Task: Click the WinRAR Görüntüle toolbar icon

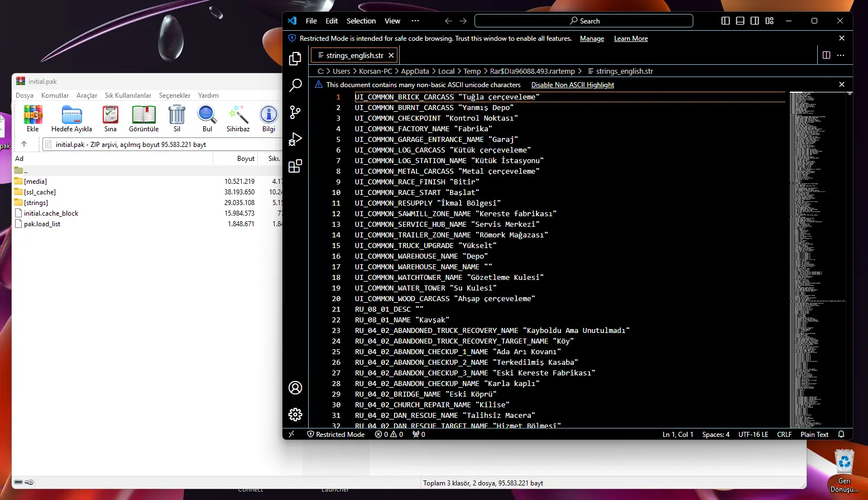Action: (143, 118)
